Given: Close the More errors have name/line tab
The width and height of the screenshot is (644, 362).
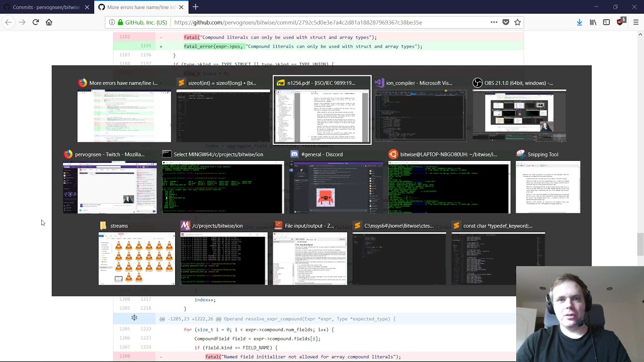Looking at the screenshot, I should click(181, 7).
